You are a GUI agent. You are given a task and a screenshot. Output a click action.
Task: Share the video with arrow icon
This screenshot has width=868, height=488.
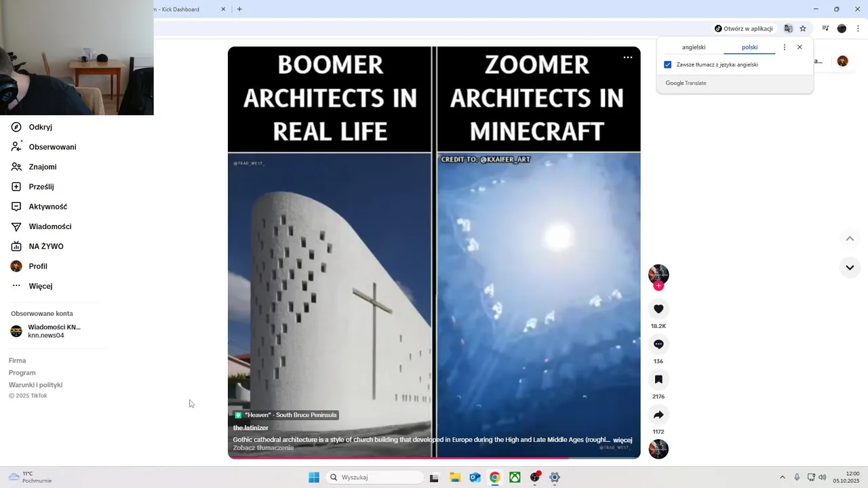tap(658, 415)
